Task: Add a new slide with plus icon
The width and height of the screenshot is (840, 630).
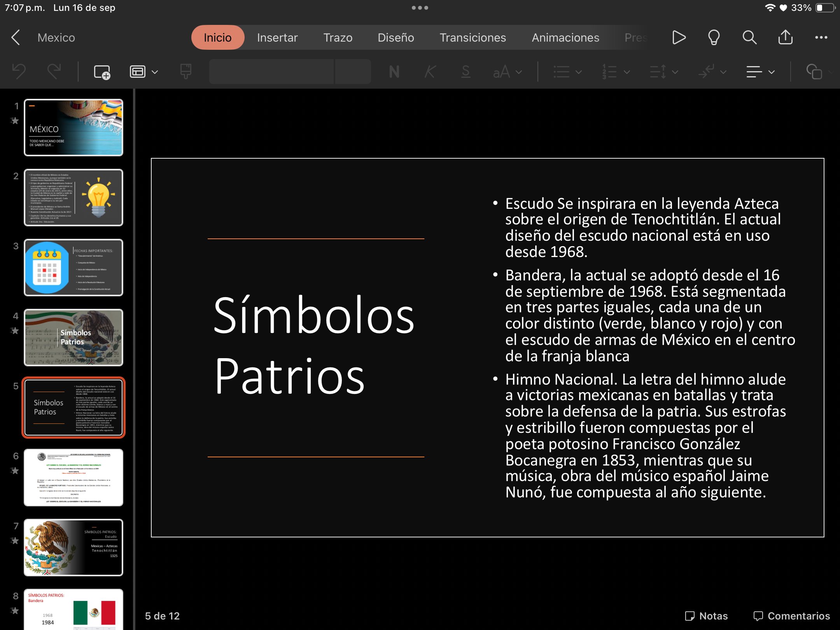Action: (102, 72)
